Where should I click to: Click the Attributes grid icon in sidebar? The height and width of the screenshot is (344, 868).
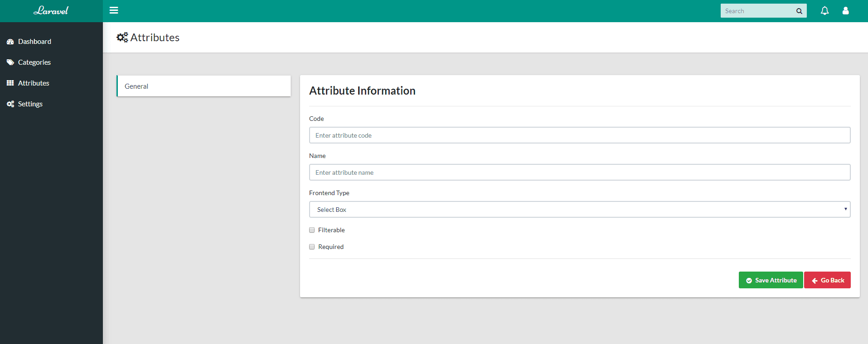10,83
